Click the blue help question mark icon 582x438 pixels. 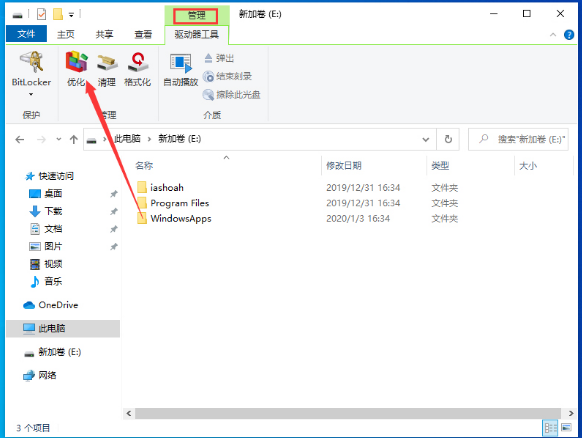click(569, 35)
